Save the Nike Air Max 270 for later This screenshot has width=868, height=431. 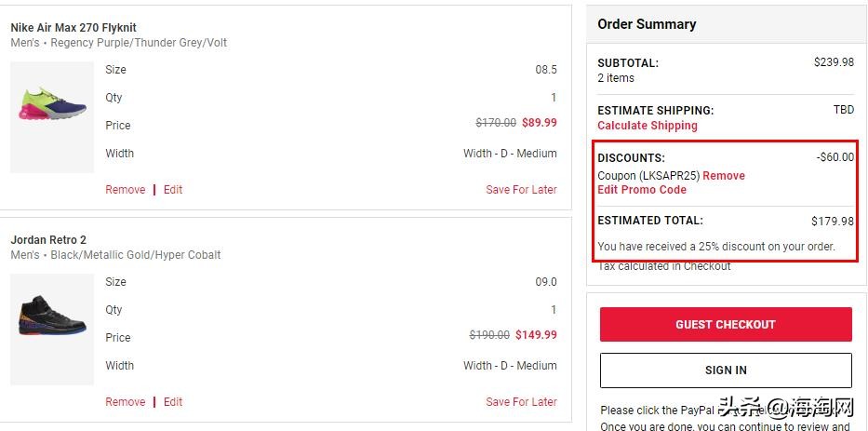tap(521, 190)
